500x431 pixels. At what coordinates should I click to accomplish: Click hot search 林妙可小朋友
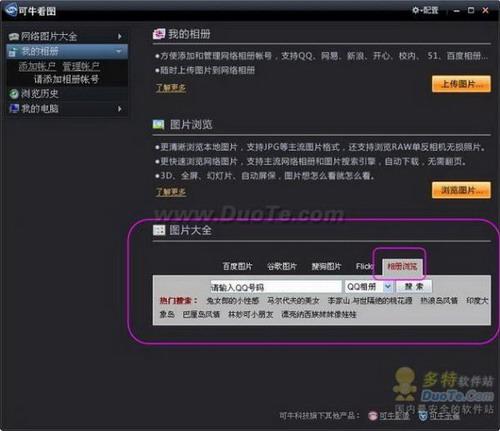tap(250, 314)
